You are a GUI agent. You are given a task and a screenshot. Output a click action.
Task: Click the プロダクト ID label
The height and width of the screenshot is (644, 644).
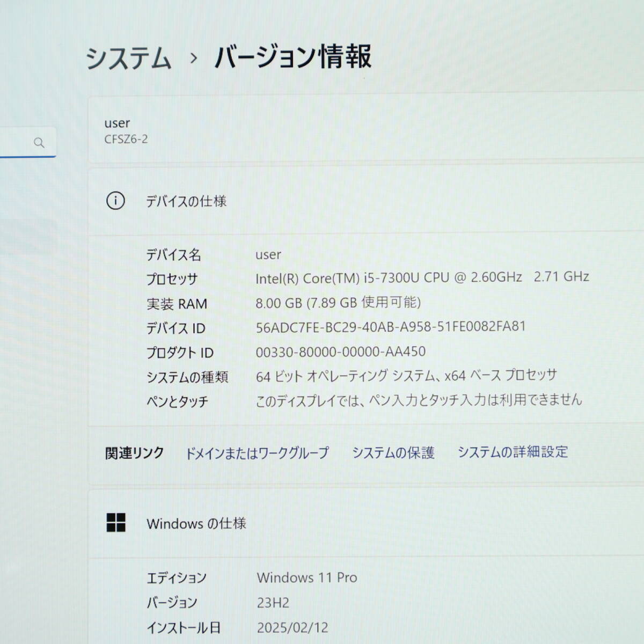[x=180, y=353]
